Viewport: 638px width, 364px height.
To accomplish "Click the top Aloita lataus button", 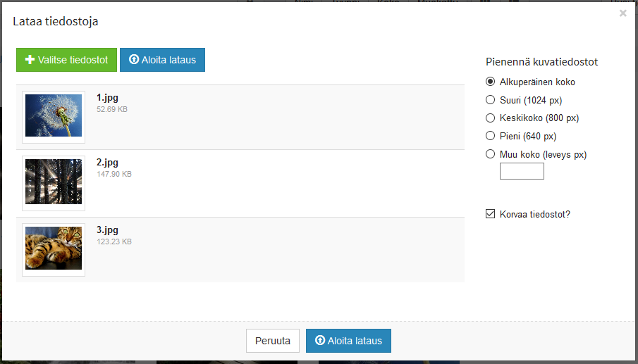I will tap(162, 60).
